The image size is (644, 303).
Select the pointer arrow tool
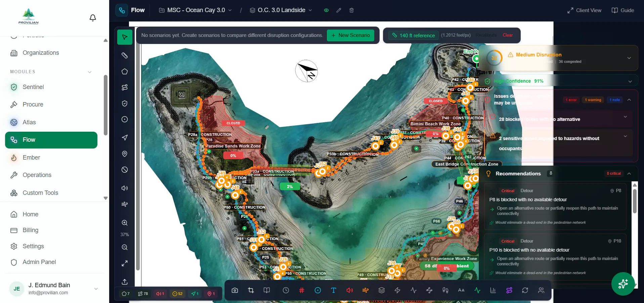[125, 37]
